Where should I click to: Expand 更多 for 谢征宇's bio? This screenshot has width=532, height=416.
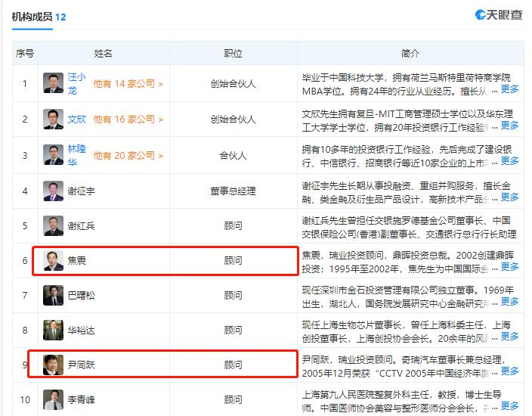pyautogui.click(x=509, y=197)
